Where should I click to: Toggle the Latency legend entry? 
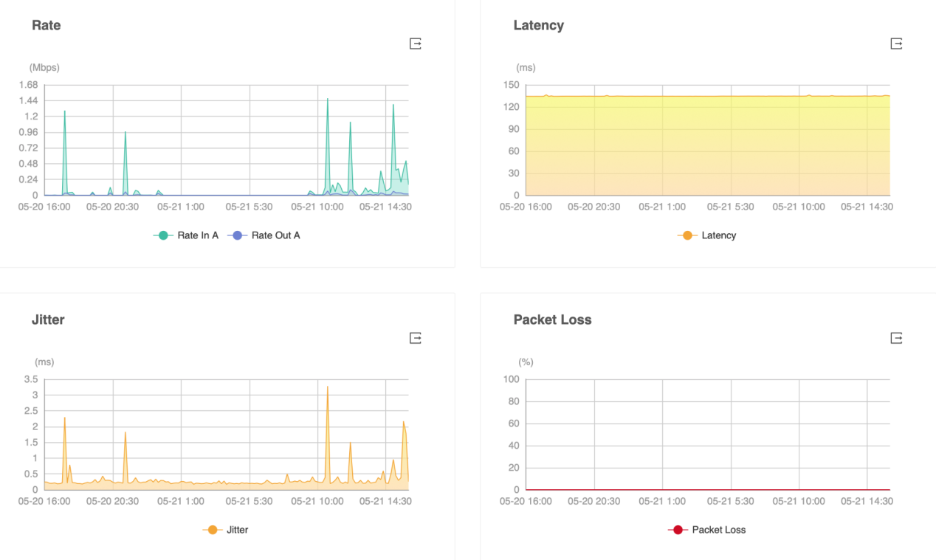(707, 235)
